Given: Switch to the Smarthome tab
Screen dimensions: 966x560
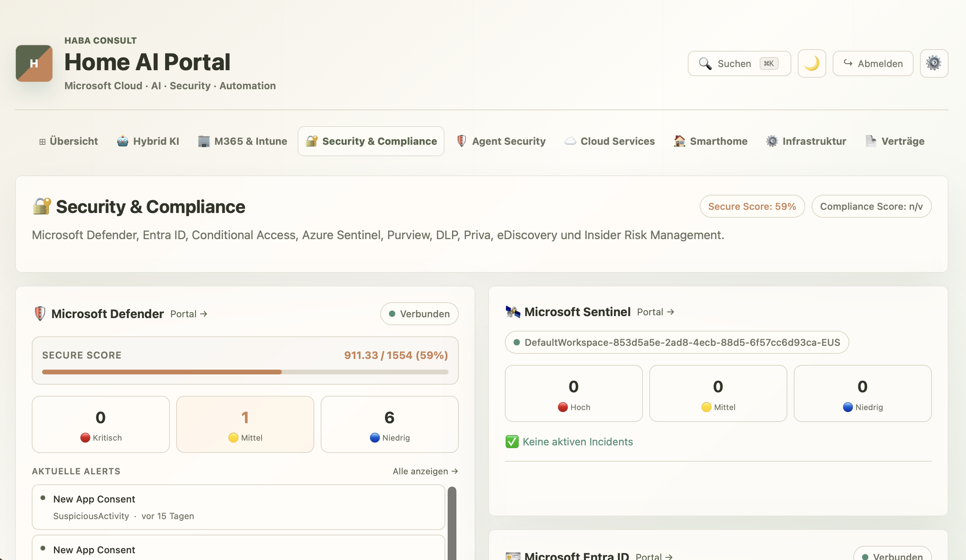Looking at the screenshot, I should [710, 141].
